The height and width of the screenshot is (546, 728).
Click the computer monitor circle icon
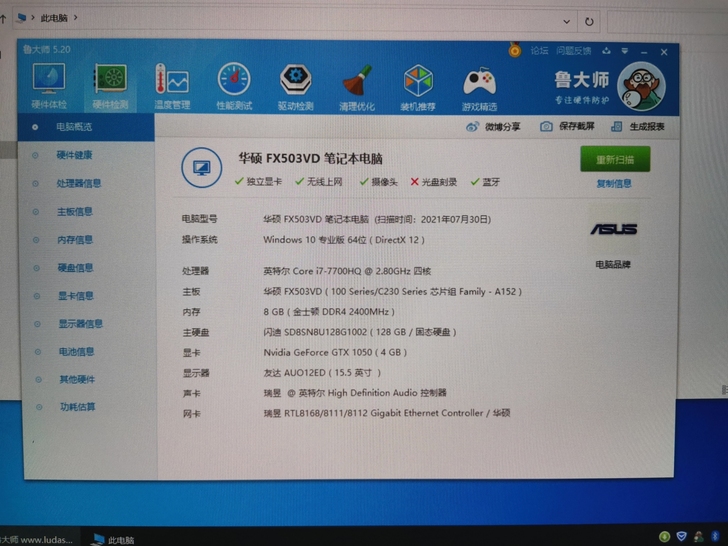coord(202,168)
